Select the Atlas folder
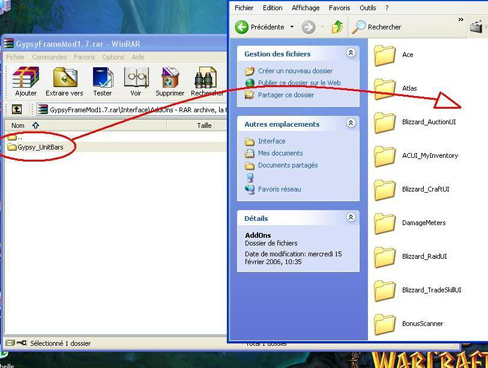The height and width of the screenshot is (368, 488). point(395,88)
